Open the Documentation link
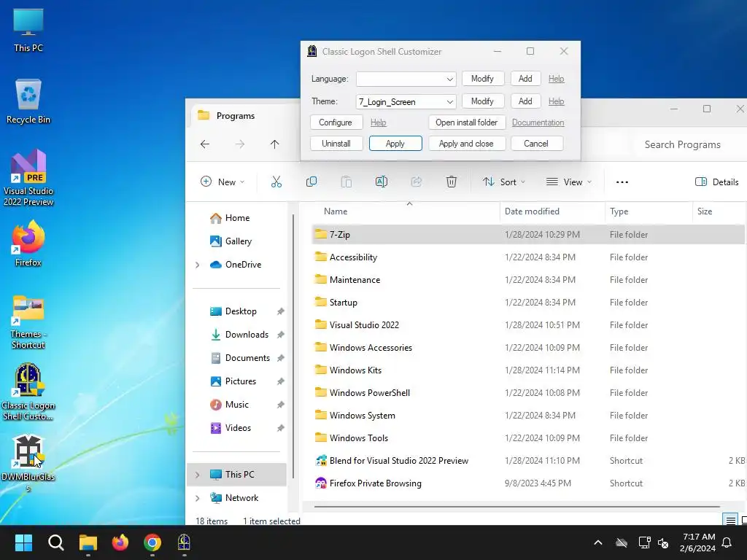Image resolution: width=747 pixels, height=560 pixels. tap(538, 122)
